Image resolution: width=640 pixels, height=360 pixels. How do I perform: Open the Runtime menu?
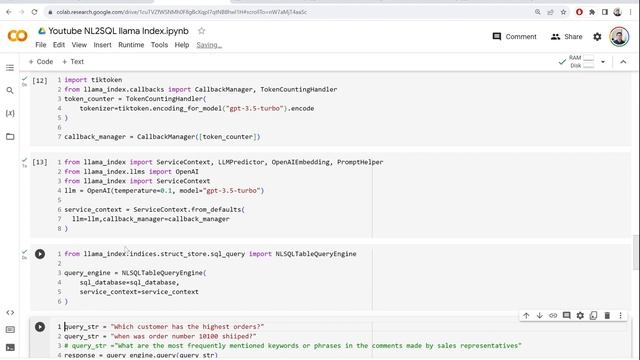click(131, 45)
